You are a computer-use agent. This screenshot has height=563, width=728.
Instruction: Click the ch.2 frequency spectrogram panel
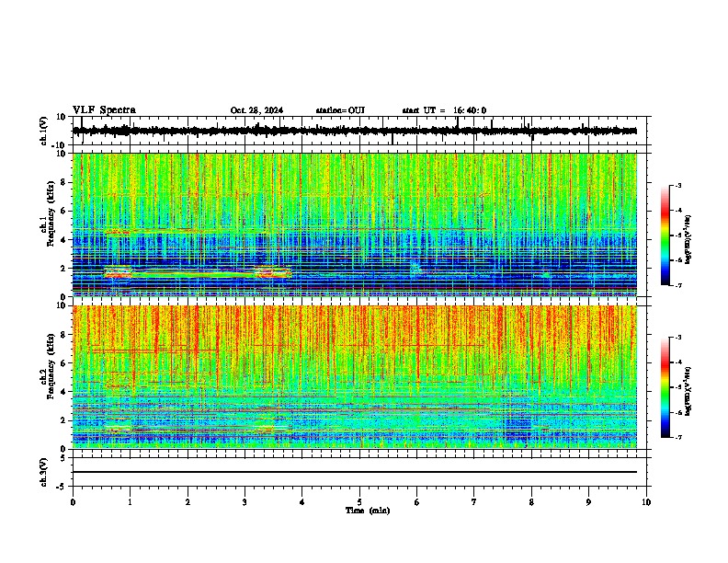355,377
